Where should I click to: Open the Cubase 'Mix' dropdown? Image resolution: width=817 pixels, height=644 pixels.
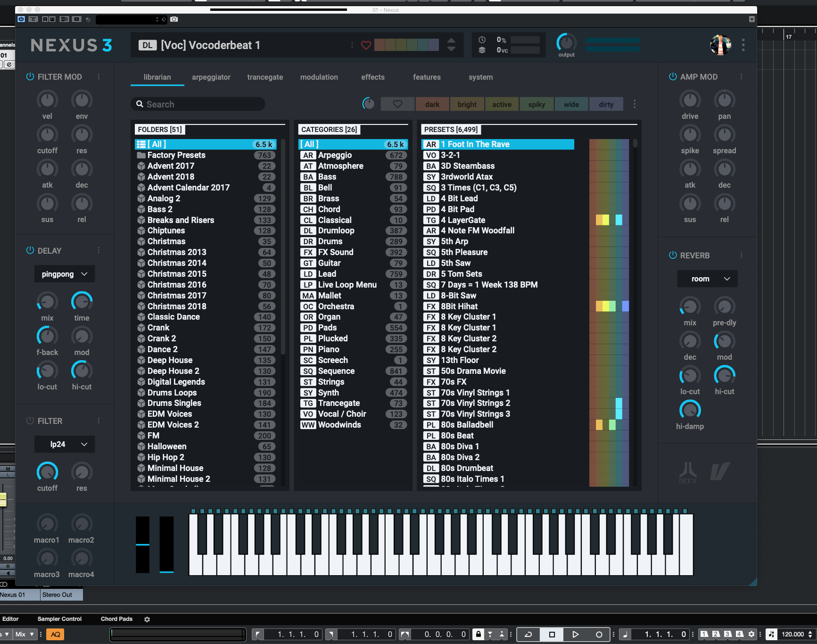(x=25, y=635)
